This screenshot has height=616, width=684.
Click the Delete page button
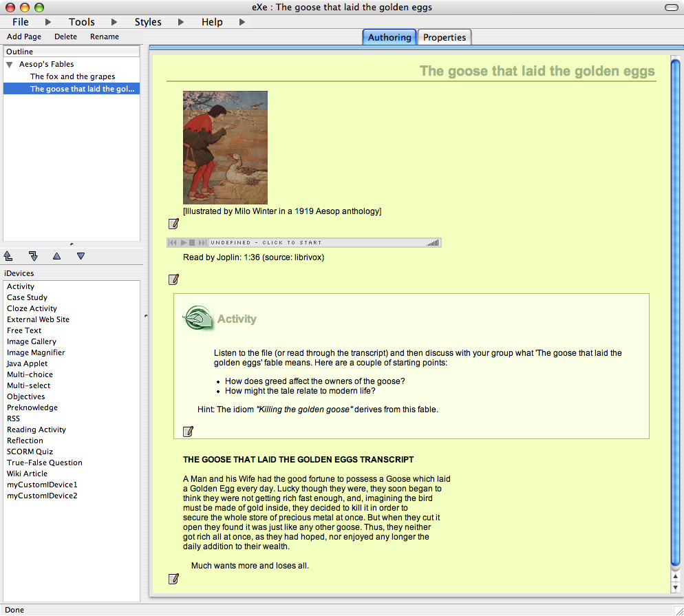(65, 36)
